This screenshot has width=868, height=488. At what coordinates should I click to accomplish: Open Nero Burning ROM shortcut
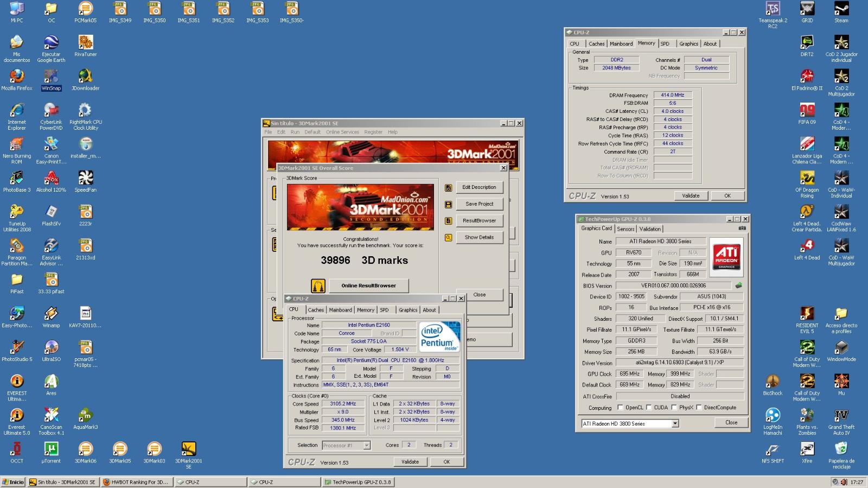pyautogui.click(x=17, y=150)
